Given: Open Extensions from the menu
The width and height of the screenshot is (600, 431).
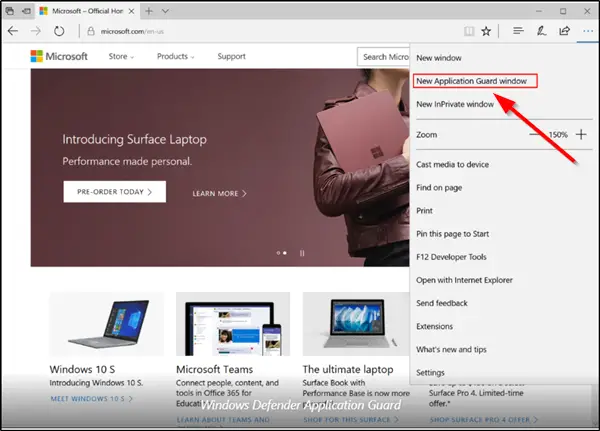Looking at the screenshot, I should click(x=434, y=326).
